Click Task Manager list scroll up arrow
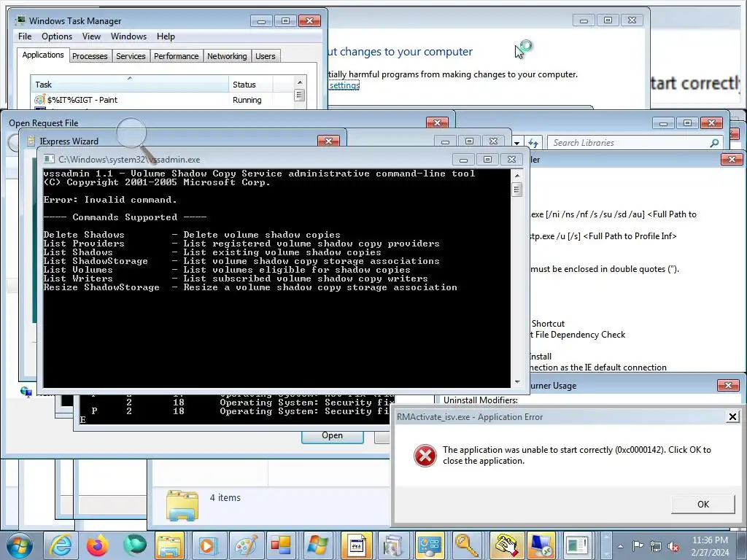The image size is (747, 560). click(x=300, y=82)
